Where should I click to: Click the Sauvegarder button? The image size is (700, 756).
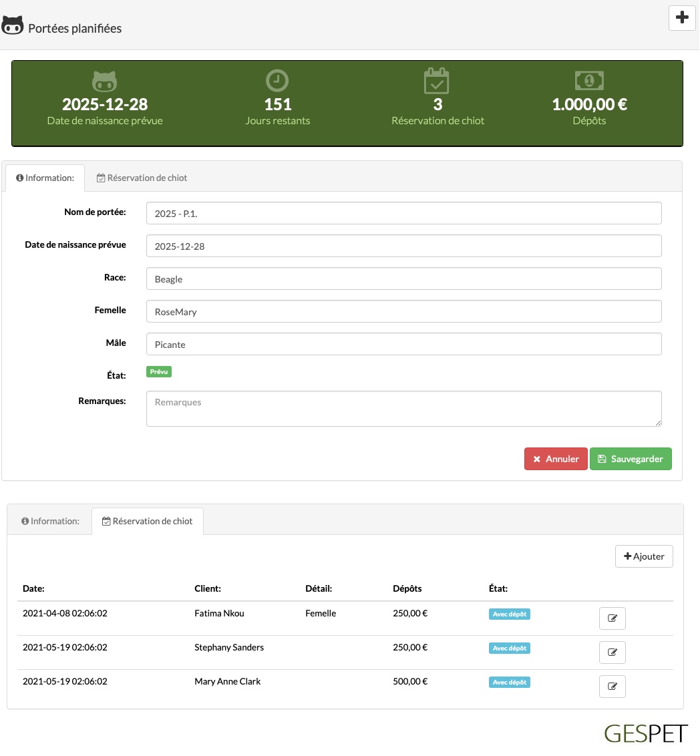pos(631,459)
